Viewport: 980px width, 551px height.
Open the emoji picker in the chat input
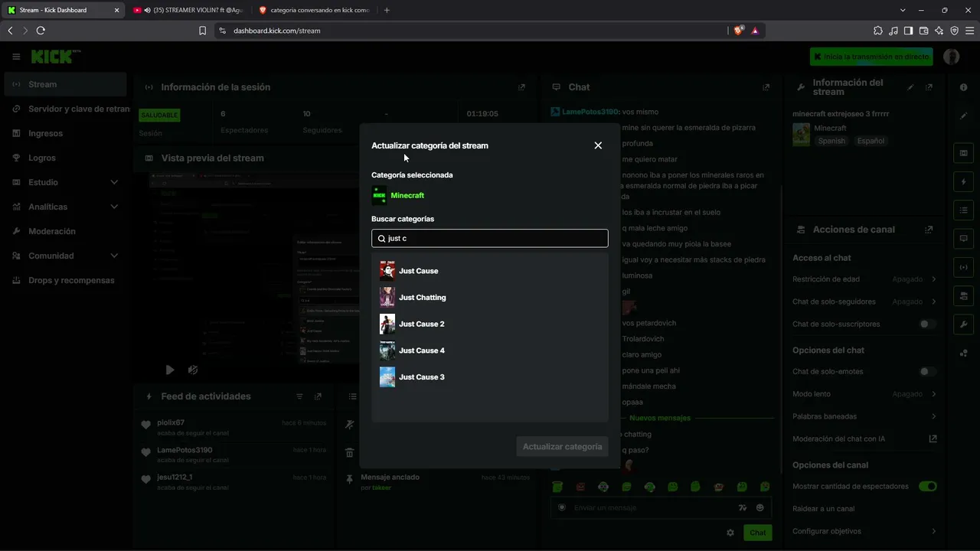[760, 507]
